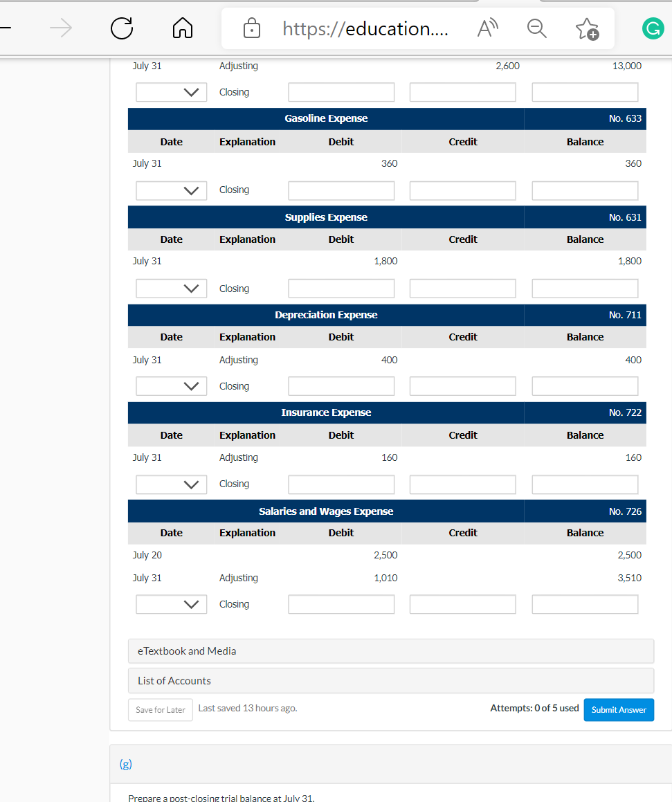The image size is (672, 802).
Task: Click the Gasoline Expense closing debit field
Action: (340, 190)
